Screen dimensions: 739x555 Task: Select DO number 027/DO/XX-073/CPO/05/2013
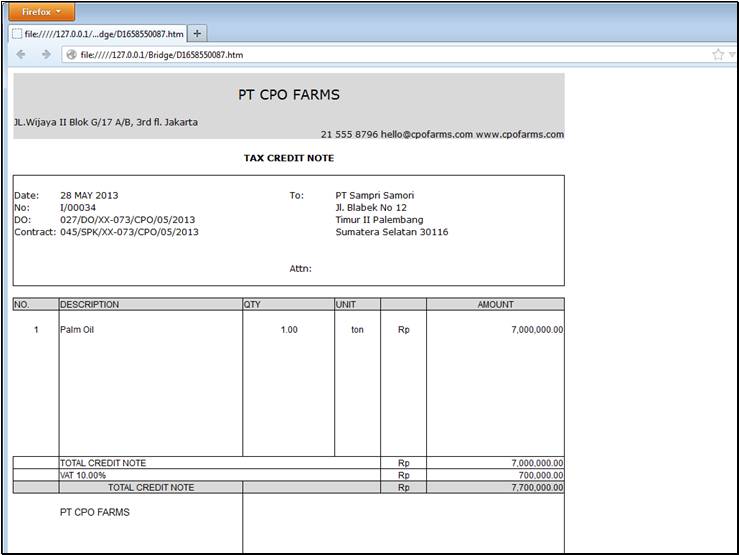[127, 220]
